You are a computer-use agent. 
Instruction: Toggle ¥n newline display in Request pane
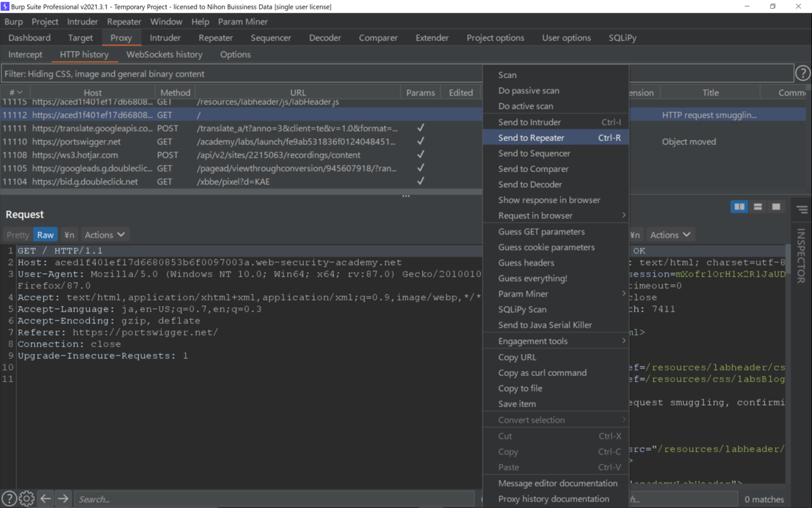[69, 235]
